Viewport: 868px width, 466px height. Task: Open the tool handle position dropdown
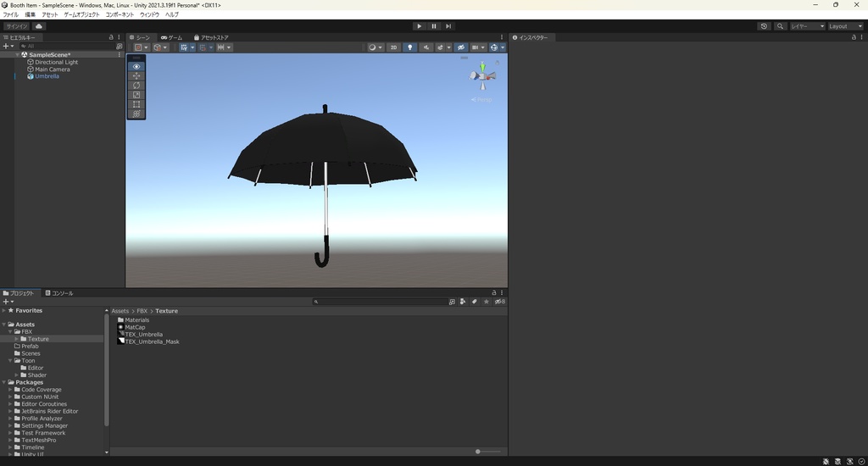[142, 47]
